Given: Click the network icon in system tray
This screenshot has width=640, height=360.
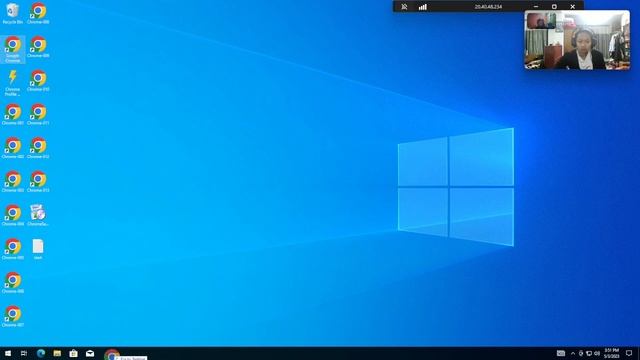Looking at the screenshot, I should [589, 353].
